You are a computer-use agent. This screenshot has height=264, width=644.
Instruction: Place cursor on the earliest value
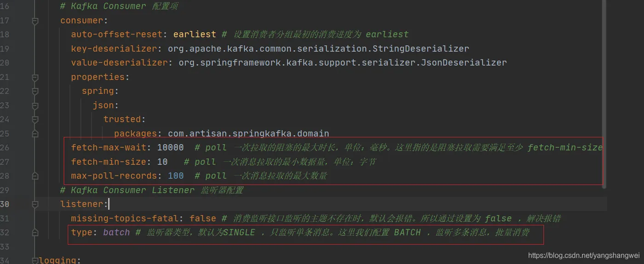pos(195,34)
